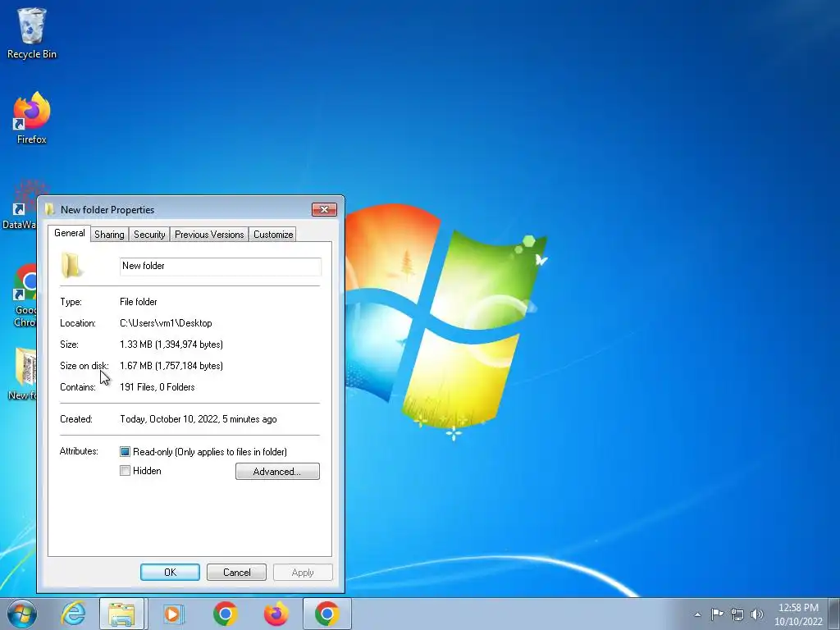The height and width of the screenshot is (630, 840).
Task: Click the Cancel button
Action: click(x=237, y=572)
